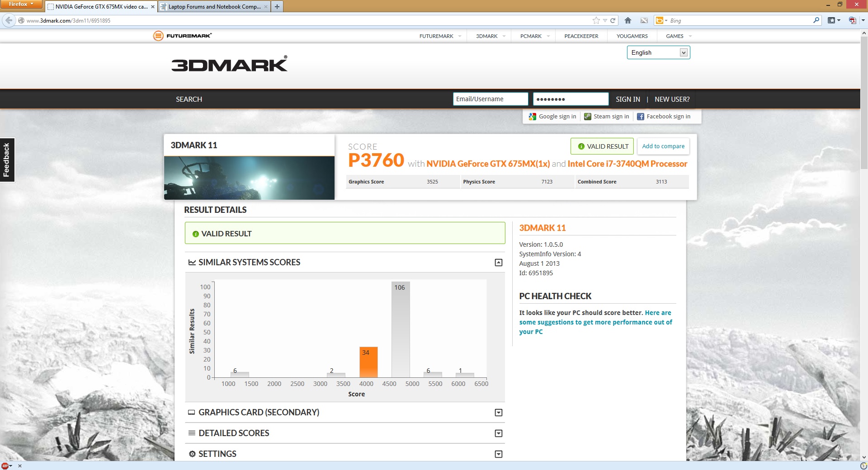Open the FUTUREMARK nav dropdown

click(440, 36)
